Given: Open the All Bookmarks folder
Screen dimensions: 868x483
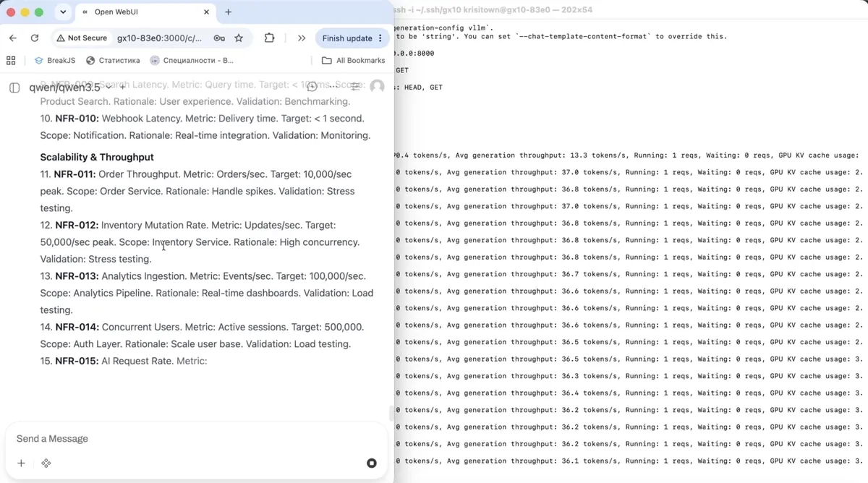Looking at the screenshot, I should pos(353,61).
